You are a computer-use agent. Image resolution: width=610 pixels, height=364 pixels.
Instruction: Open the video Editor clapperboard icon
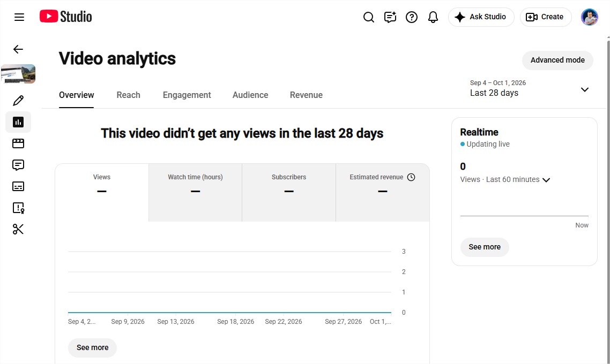[x=18, y=143]
